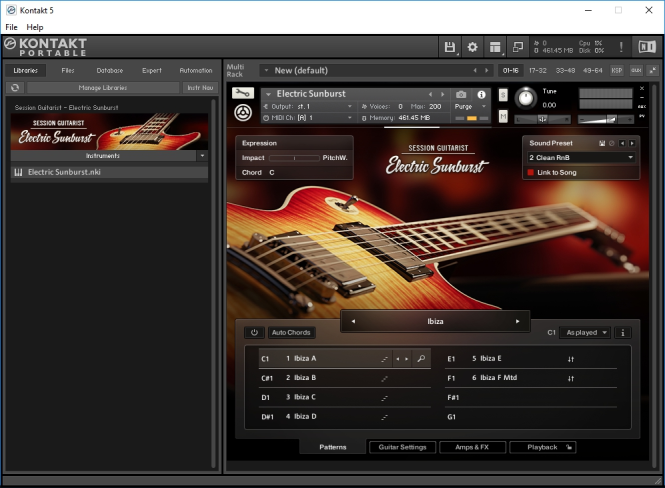Screen dimensions: 665x488
Task: Select next song with Ibiza right arrow
Action: coord(517,321)
